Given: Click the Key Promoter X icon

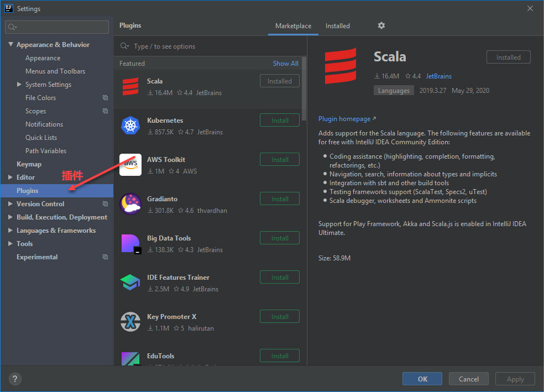Looking at the screenshot, I should tap(130, 322).
